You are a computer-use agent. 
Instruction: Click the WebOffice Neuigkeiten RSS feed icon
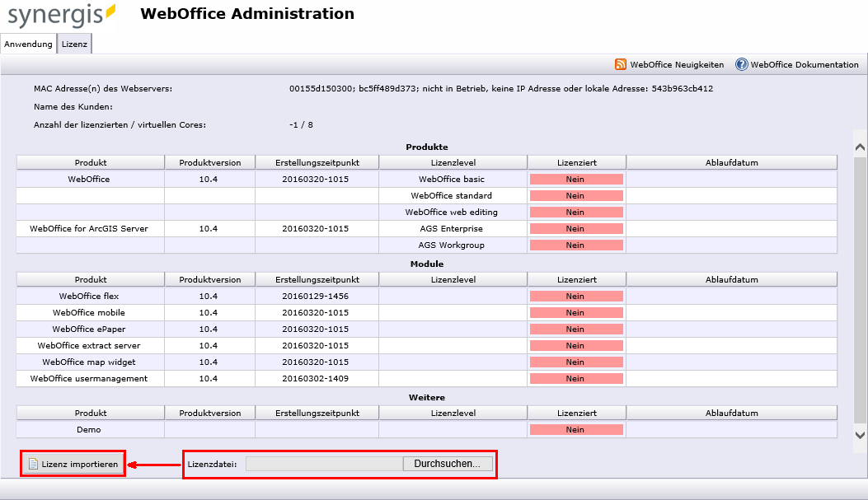click(x=621, y=64)
